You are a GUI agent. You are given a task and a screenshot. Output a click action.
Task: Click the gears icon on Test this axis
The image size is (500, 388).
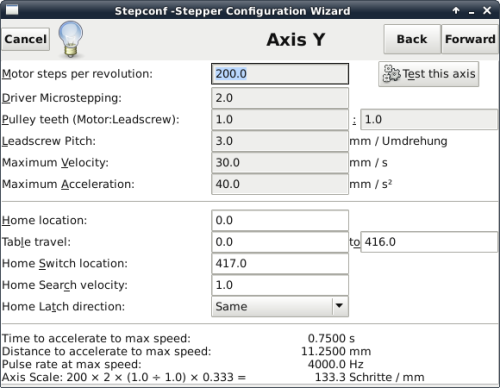(x=391, y=73)
